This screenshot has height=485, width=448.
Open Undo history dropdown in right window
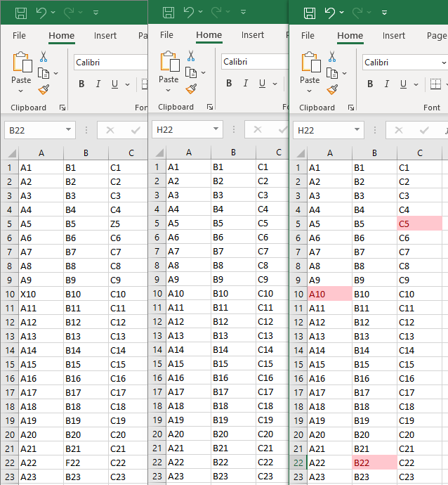click(341, 13)
